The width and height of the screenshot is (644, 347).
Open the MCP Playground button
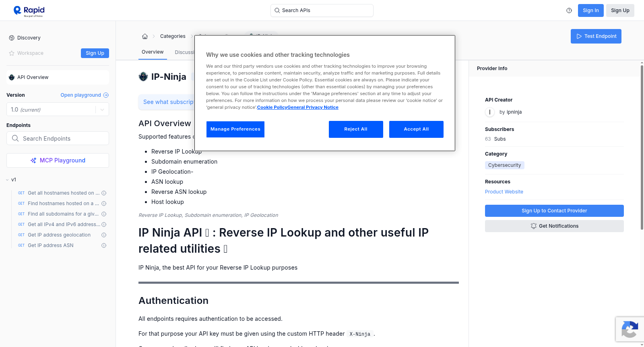point(58,160)
